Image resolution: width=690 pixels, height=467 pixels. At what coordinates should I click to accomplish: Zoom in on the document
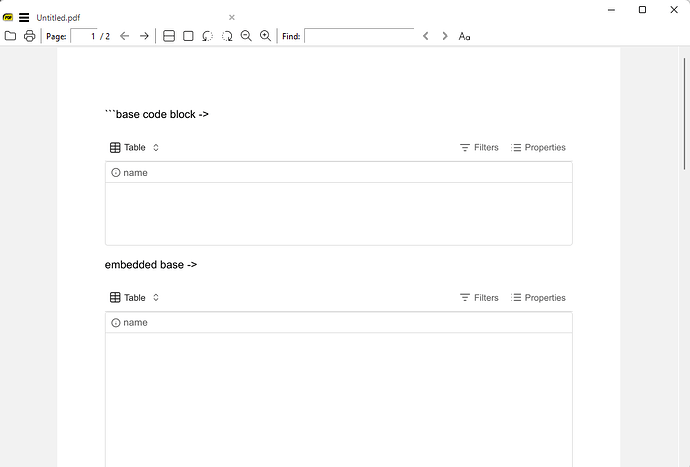(x=265, y=36)
